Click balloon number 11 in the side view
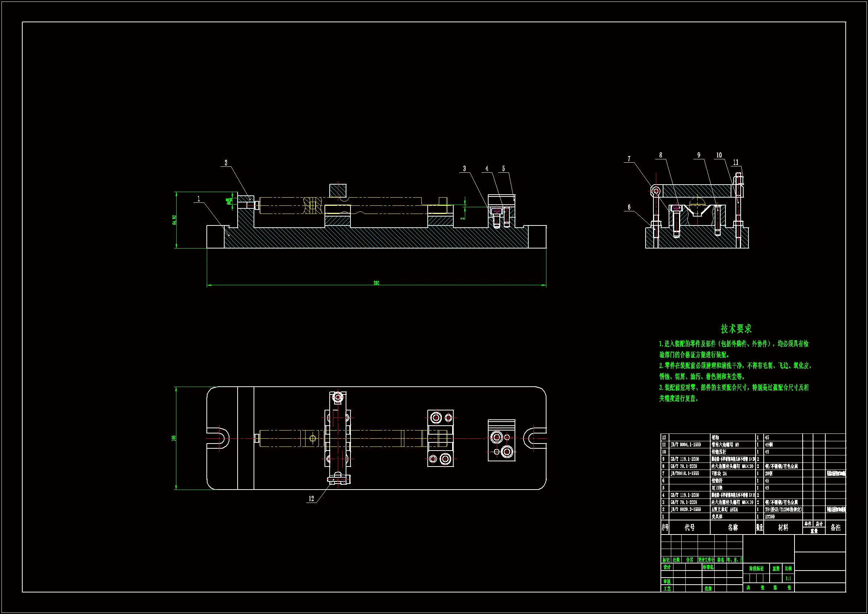Image resolution: width=868 pixels, height=614 pixels. [x=736, y=162]
